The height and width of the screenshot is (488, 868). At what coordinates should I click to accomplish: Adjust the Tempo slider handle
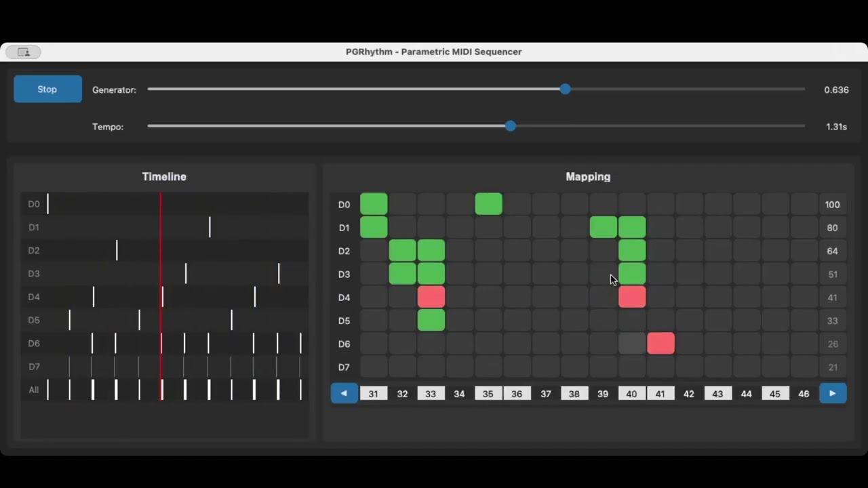click(510, 126)
